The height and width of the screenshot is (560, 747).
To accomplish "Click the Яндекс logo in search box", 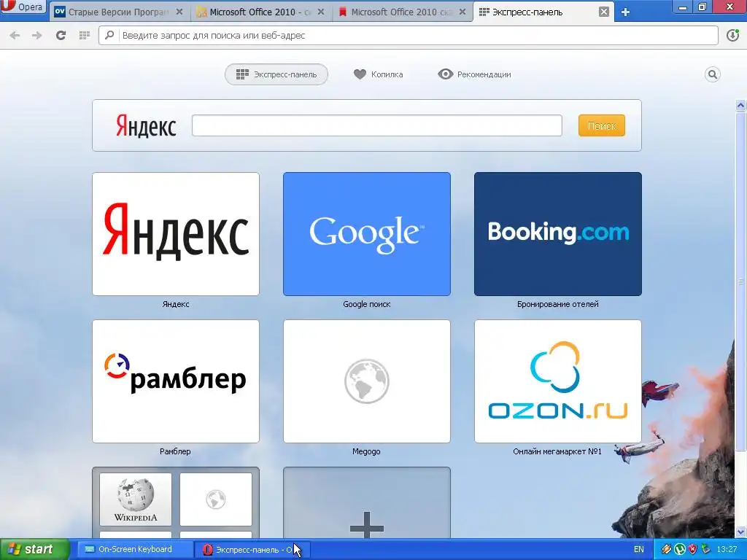I will pyautogui.click(x=146, y=125).
